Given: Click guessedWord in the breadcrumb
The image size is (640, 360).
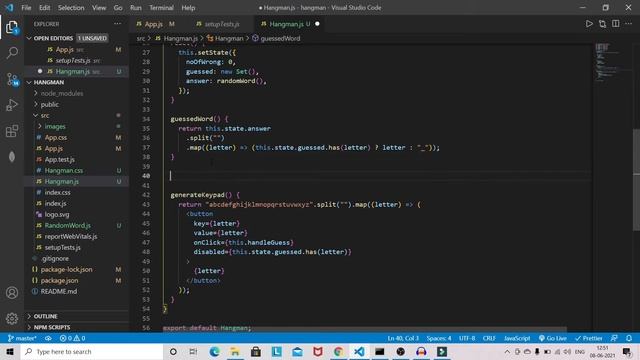Looking at the screenshot, I should [280, 38].
